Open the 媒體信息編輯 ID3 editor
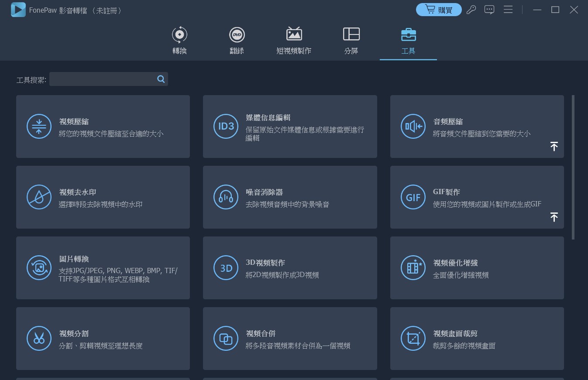This screenshot has width=588, height=380. [x=290, y=126]
